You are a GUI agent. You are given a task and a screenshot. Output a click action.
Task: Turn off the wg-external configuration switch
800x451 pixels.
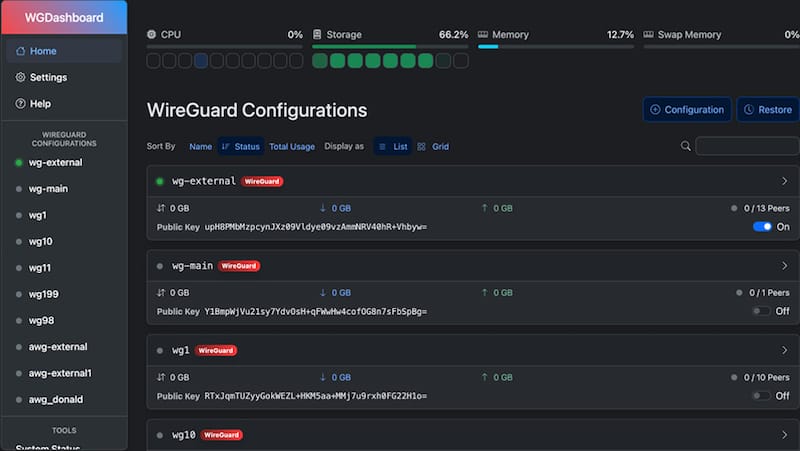[762, 227]
